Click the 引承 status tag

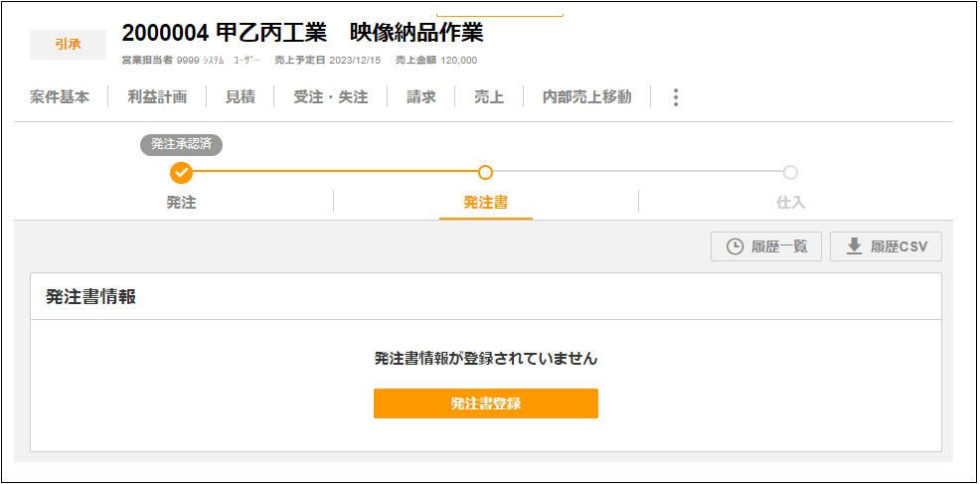click(x=68, y=45)
